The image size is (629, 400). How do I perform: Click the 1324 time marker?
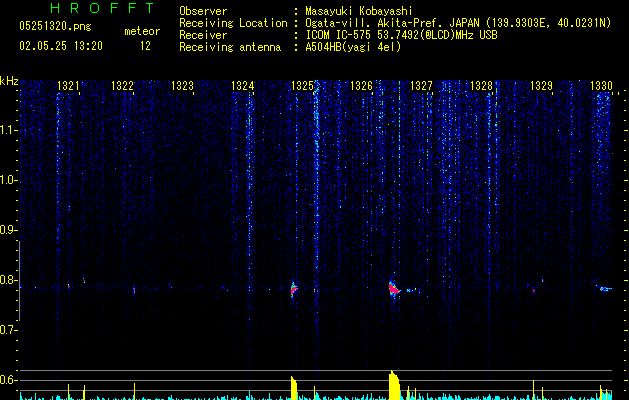[243, 86]
